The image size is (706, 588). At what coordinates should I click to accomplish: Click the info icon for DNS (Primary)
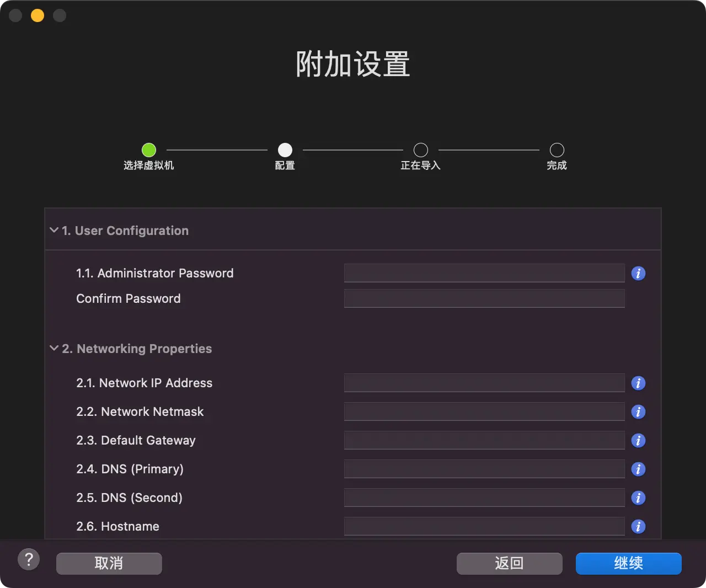pos(638,469)
